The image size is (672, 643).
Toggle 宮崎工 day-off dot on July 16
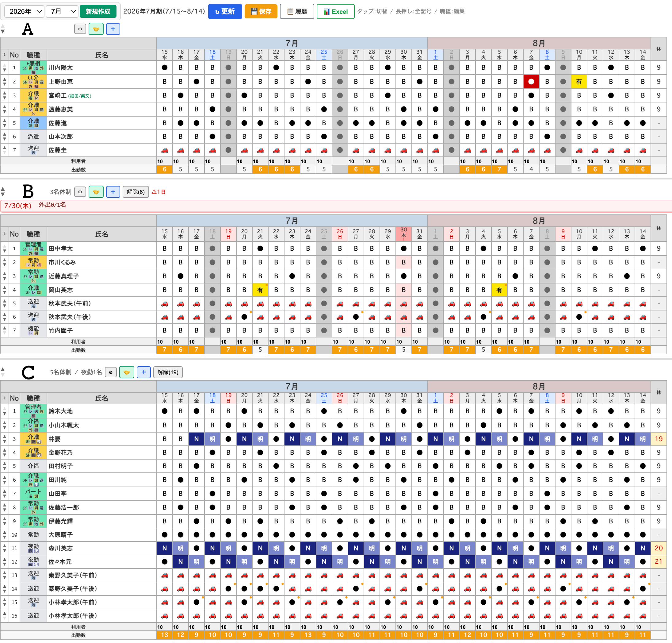pyautogui.click(x=181, y=95)
